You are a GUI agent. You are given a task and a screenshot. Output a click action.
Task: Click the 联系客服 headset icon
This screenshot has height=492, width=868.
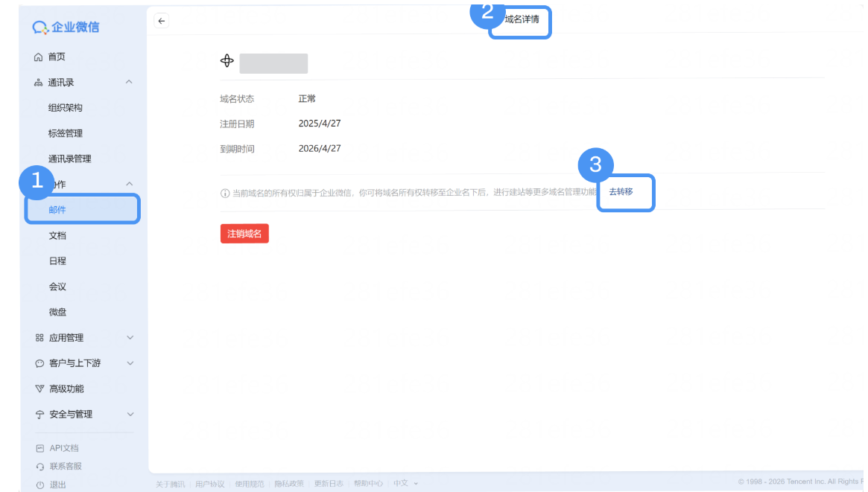pyautogui.click(x=39, y=467)
